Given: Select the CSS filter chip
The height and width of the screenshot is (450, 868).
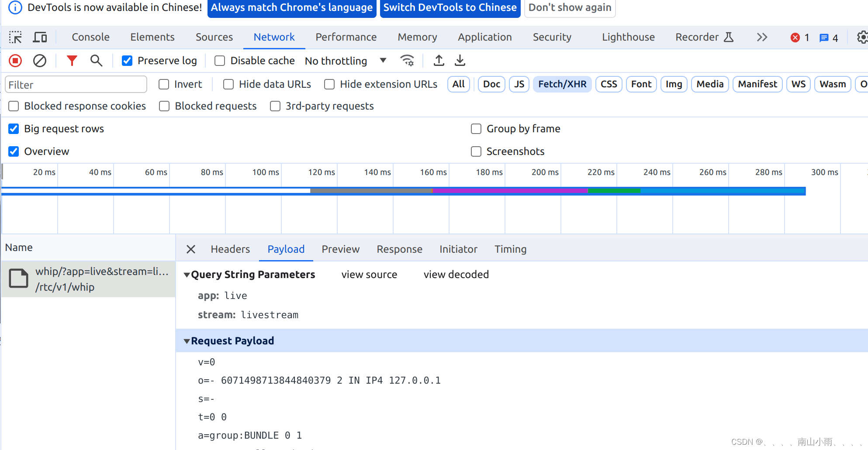Looking at the screenshot, I should pyautogui.click(x=609, y=84).
